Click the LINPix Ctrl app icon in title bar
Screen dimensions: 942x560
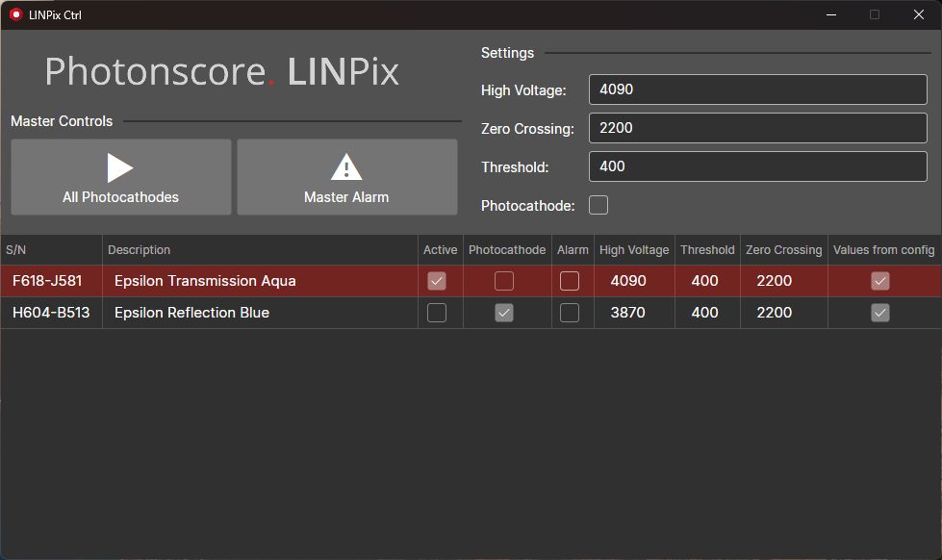coord(15,14)
